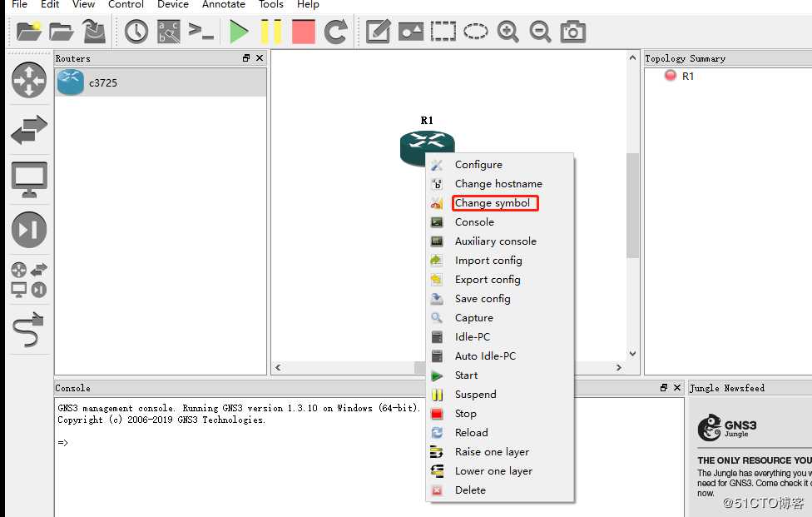Screen dimensions: 812x517
Task: Choose Capture from the context menu
Action: click(500, 318)
